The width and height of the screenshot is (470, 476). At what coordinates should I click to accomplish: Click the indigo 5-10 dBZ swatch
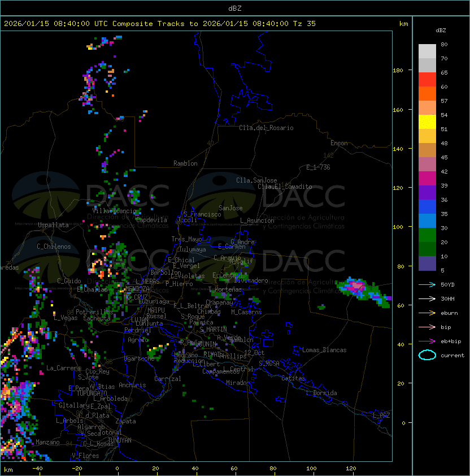[x=427, y=263]
